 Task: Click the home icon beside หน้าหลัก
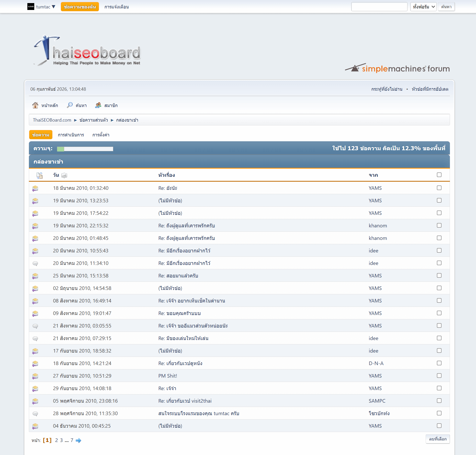click(35, 105)
